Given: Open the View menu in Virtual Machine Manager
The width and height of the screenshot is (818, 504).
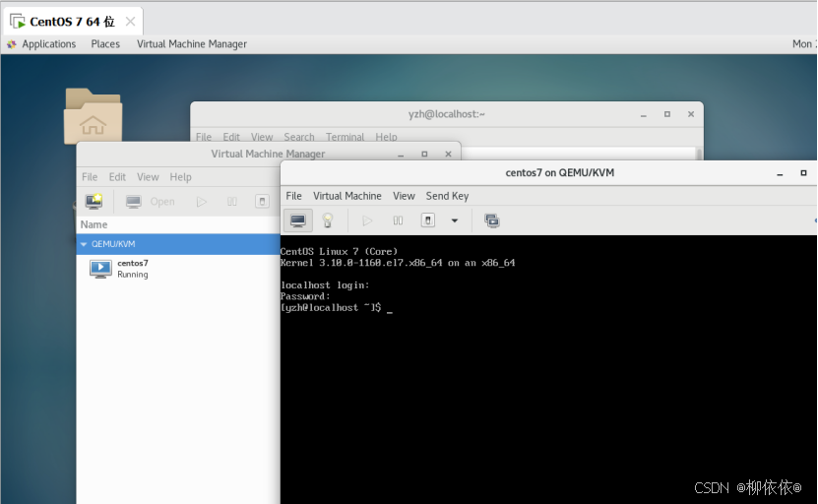Looking at the screenshot, I should point(148,177).
